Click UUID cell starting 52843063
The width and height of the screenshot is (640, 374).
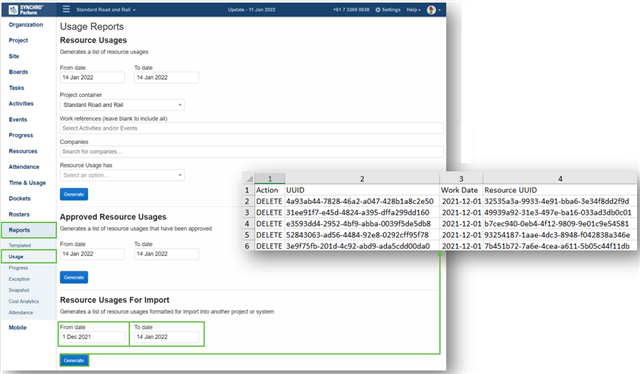(x=362, y=235)
